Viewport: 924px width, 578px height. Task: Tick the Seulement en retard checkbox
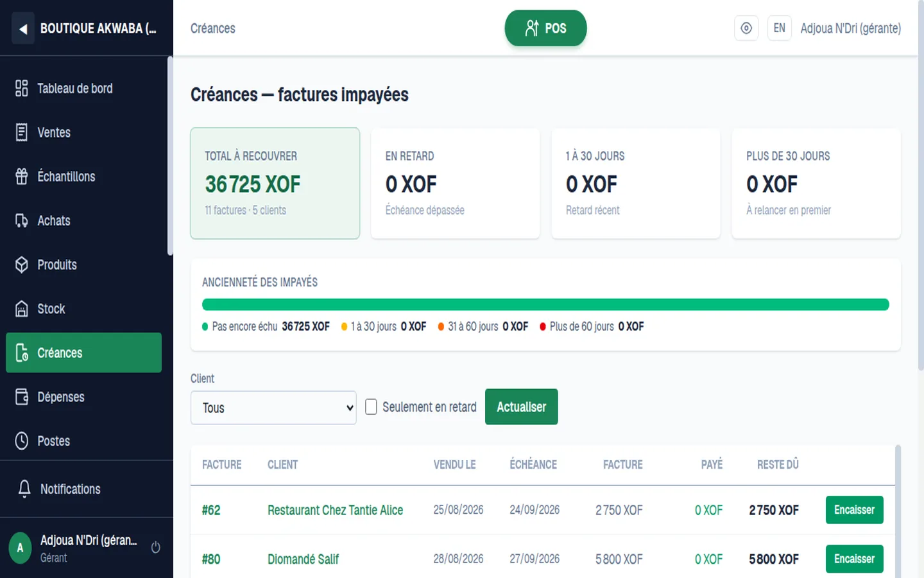tap(371, 407)
